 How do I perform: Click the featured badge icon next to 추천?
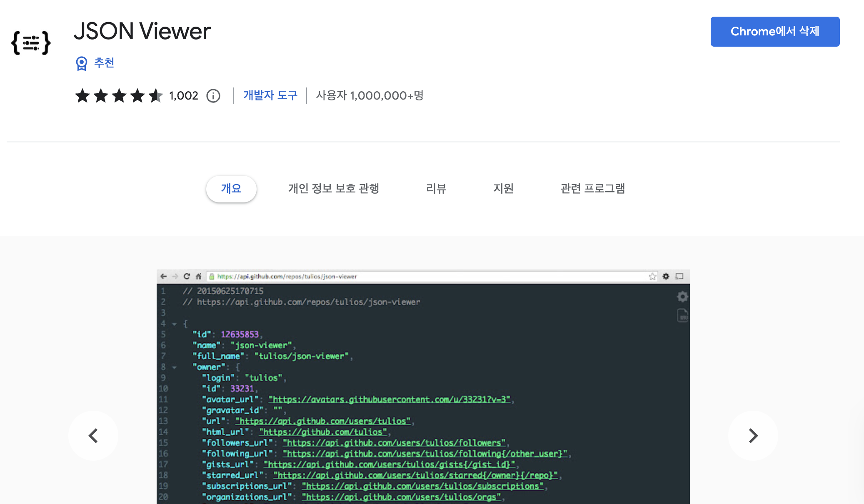[x=82, y=63]
